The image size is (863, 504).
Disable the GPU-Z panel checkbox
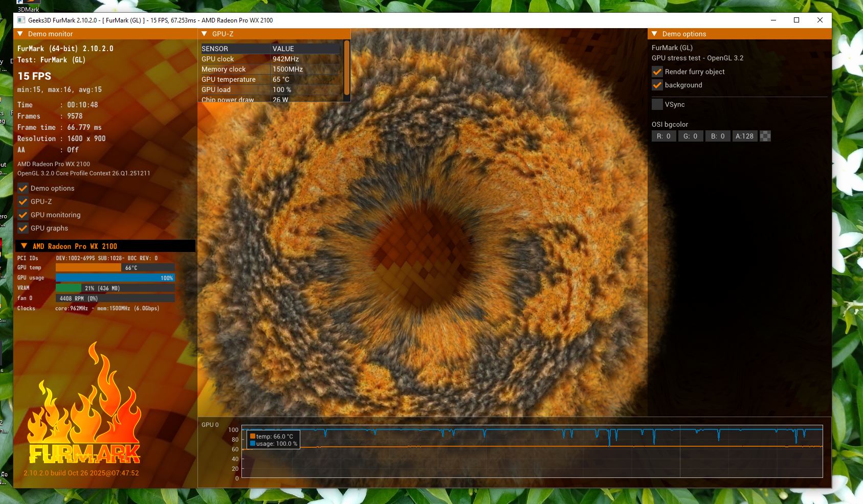[23, 201]
